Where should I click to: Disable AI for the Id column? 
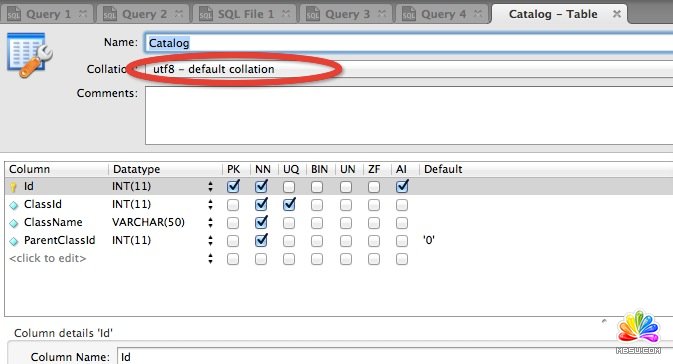click(x=402, y=186)
